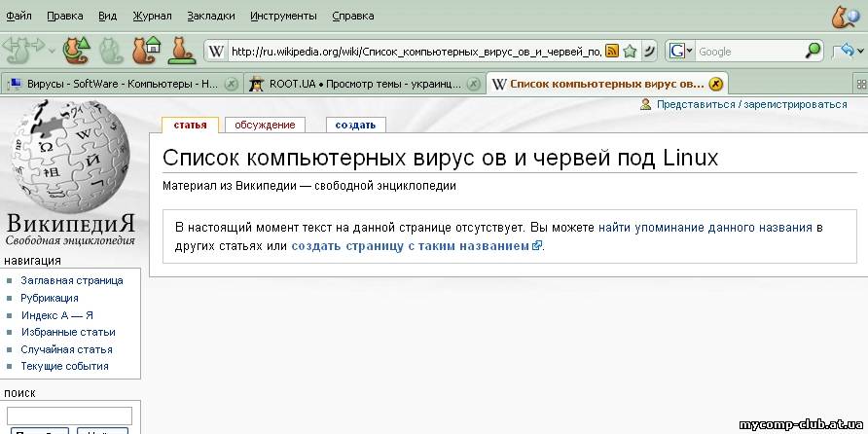The height and width of the screenshot is (434, 868).
Task: Select the обсуждение page tab
Action: [x=265, y=126]
